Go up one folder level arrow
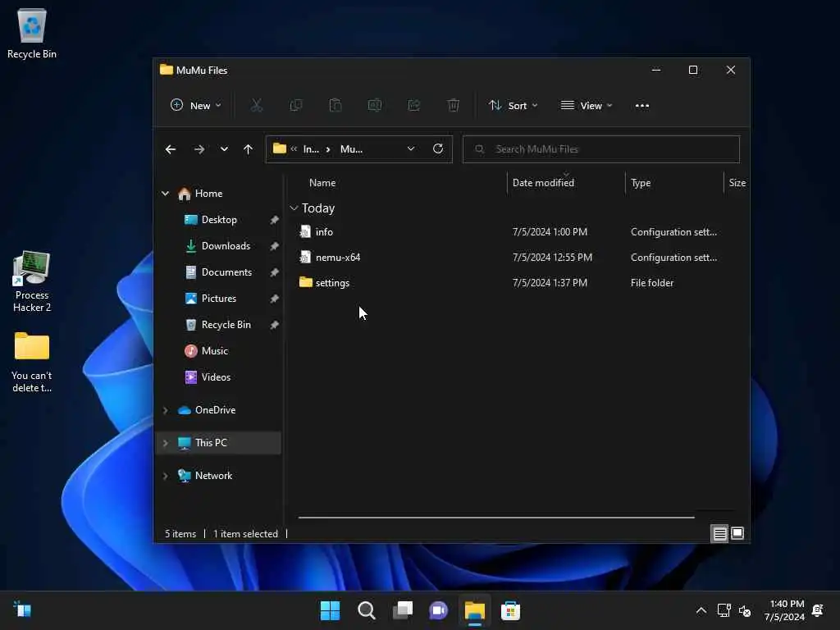The width and height of the screenshot is (840, 630). (x=248, y=149)
